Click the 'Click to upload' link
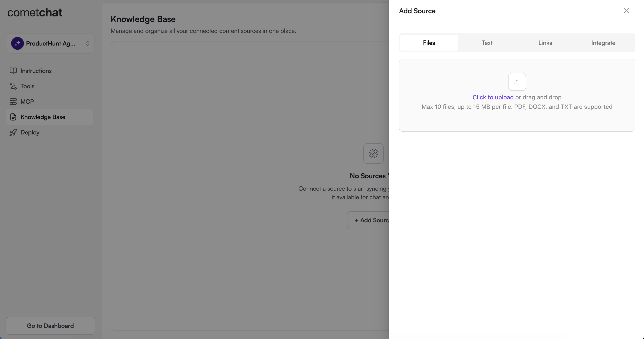This screenshot has width=644, height=339. 493,97
